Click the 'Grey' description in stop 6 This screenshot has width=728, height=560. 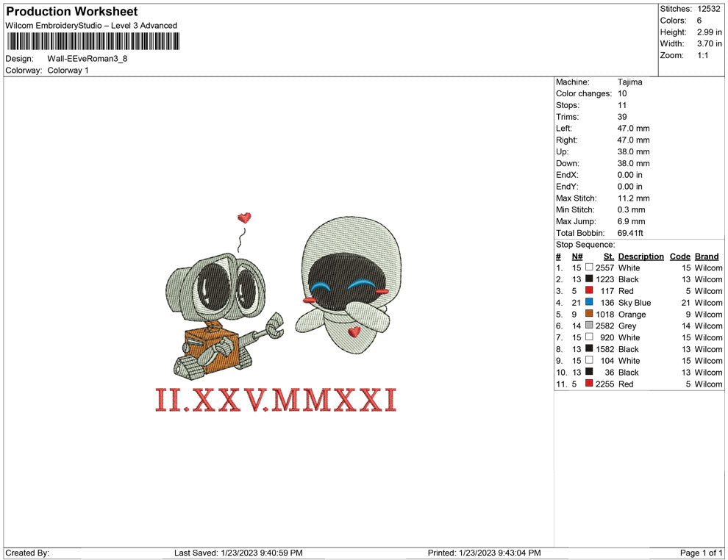coord(627,326)
